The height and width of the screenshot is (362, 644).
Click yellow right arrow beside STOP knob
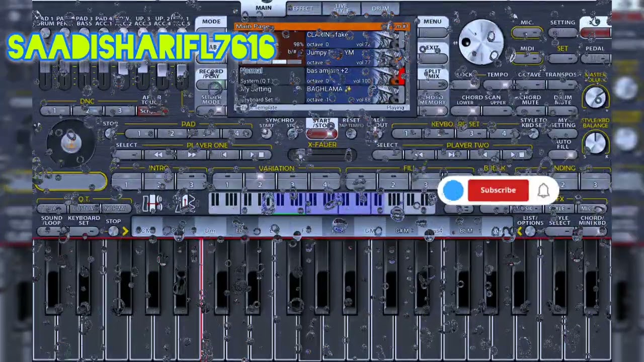(125, 231)
